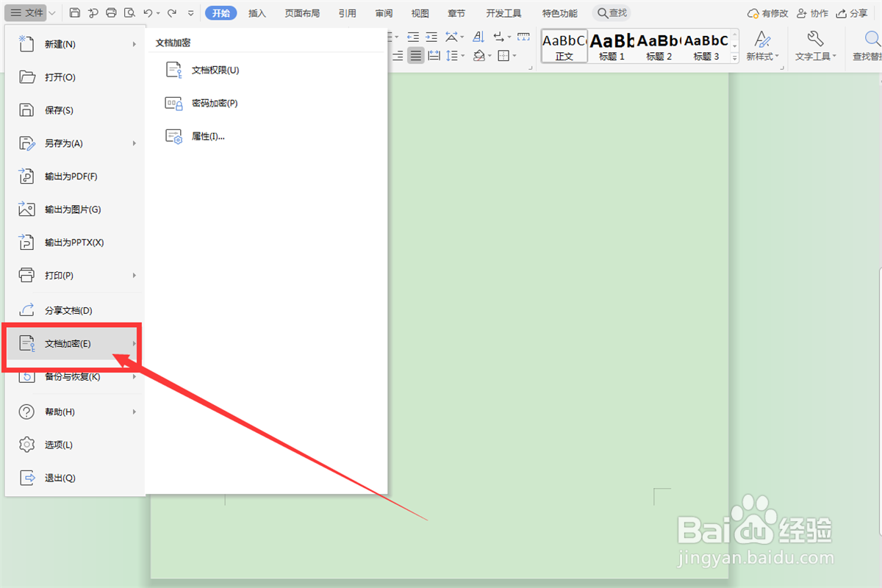Expand the 另存为(A) submenu arrow
The width and height of the screenshot is (882, 588).
(x=135, y=143)
